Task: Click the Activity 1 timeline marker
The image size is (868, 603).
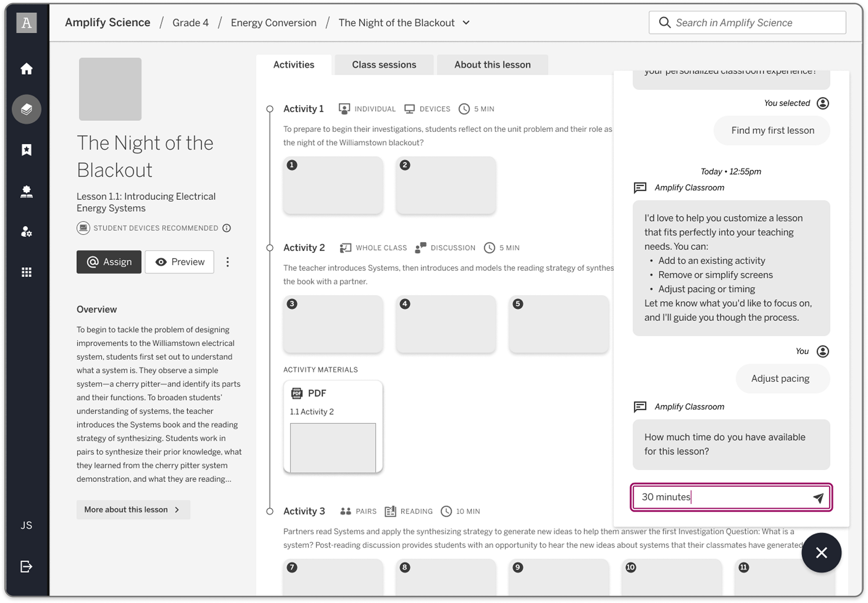Action: (x=270, y=109)
